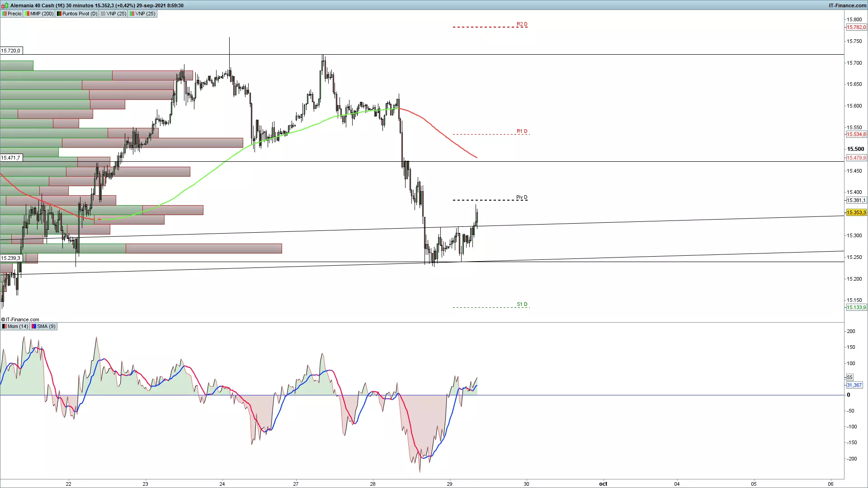Click the IT-Finance.com link in title bar
This screenshot has width=868, height=488.
click(848, 5)
